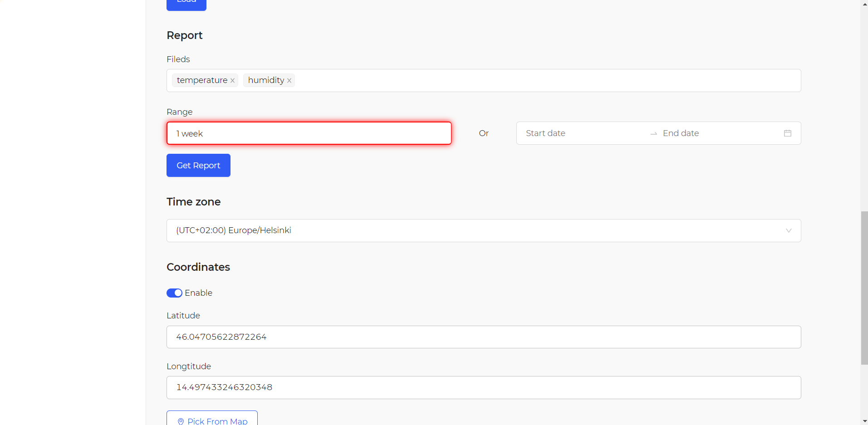Image resolution: width=868 pixels, height=425 pixels.
Task: Click the chevron arrow in the Time zone selector
Action: point(788,230)
